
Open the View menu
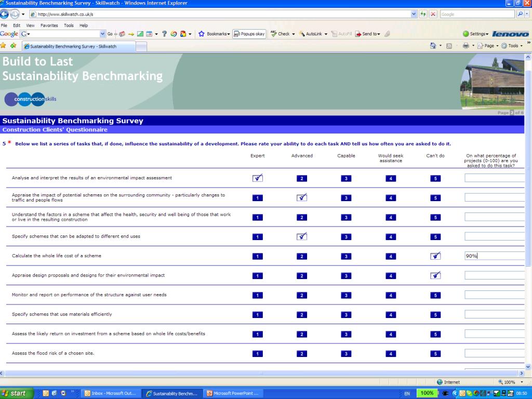click(x=30, y=25)
